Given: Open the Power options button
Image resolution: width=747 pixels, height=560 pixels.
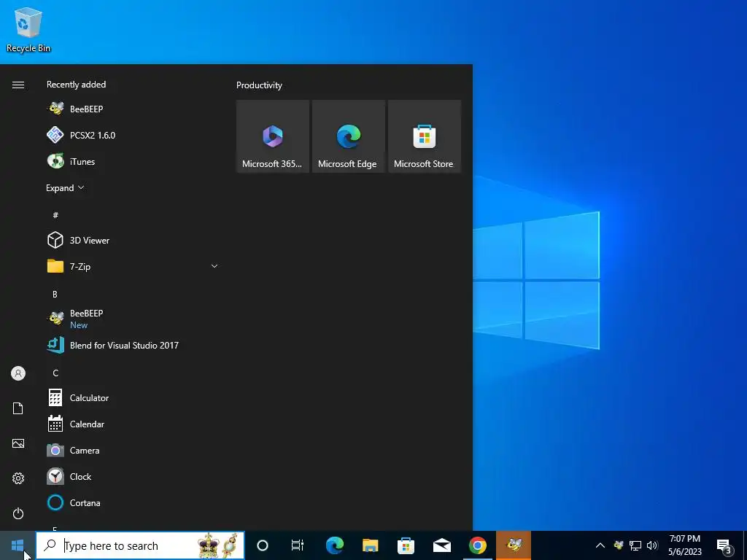Looking at the screenshot, I should [18, 513].
